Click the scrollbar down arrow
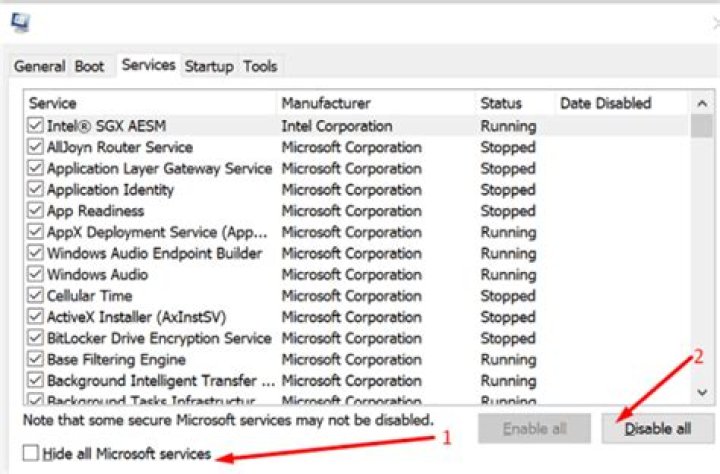This screenshot has width=720, height=474. pos(702,393)
